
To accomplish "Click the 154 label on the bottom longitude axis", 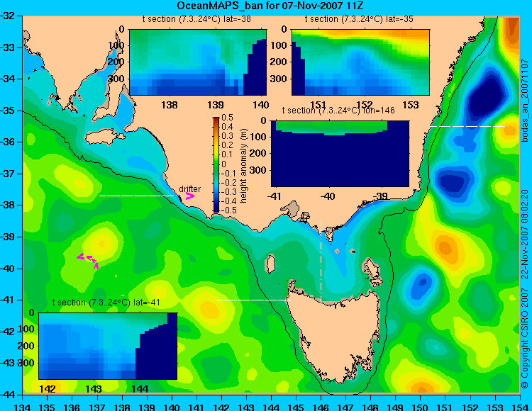I will pos(519,407).
